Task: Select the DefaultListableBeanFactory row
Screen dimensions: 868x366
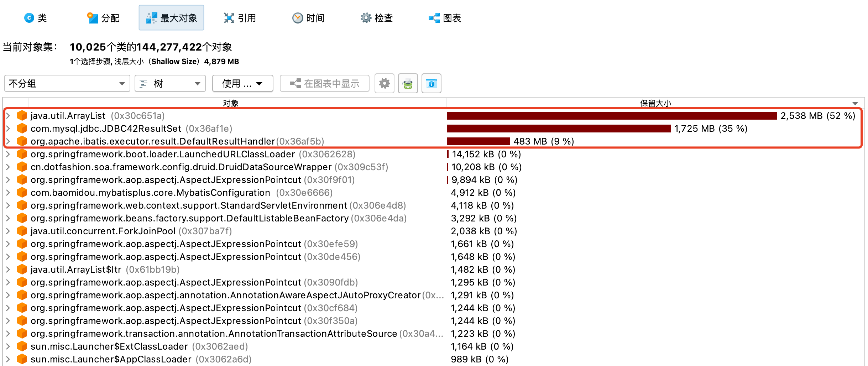Action: (434, 218)
